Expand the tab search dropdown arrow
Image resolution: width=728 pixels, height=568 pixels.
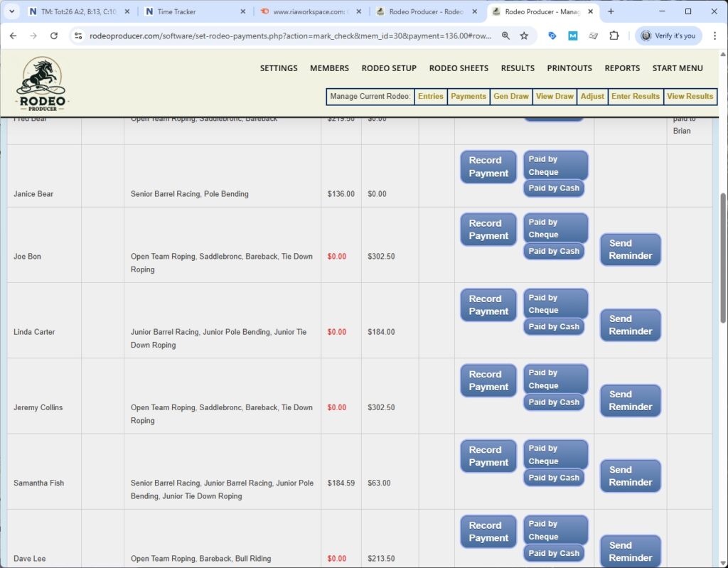point(11,11)
